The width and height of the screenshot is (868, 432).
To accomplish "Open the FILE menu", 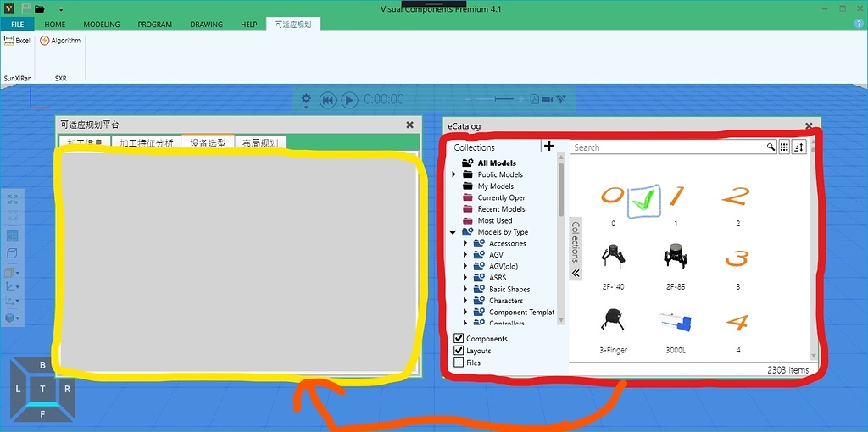I will tap(17, 25).
